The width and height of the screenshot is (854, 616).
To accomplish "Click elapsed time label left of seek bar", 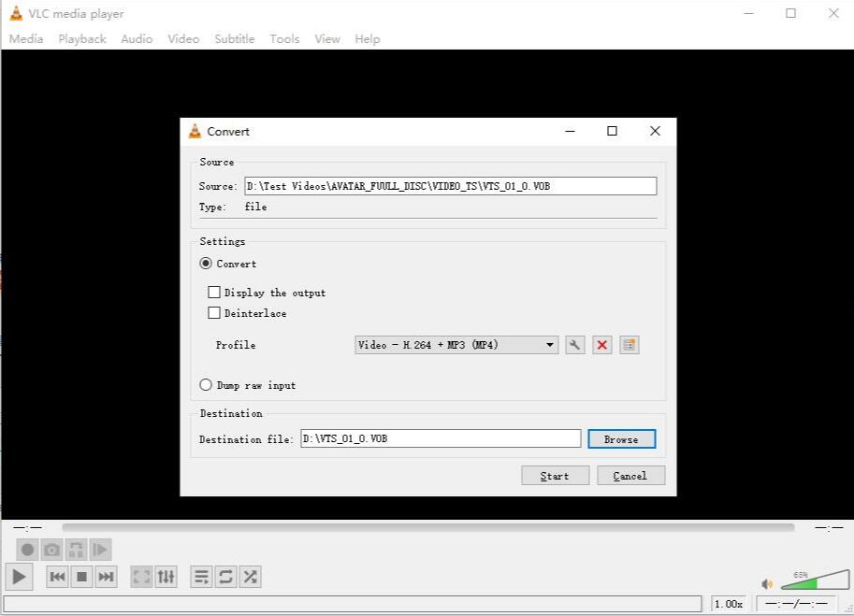I will (28, 527).
